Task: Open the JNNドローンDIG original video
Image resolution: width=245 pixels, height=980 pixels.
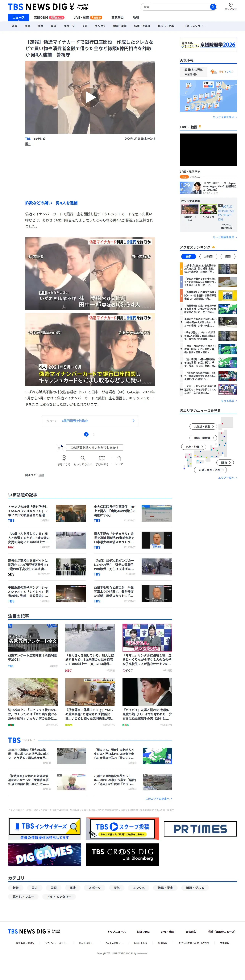Action: [x=190, y=213]
